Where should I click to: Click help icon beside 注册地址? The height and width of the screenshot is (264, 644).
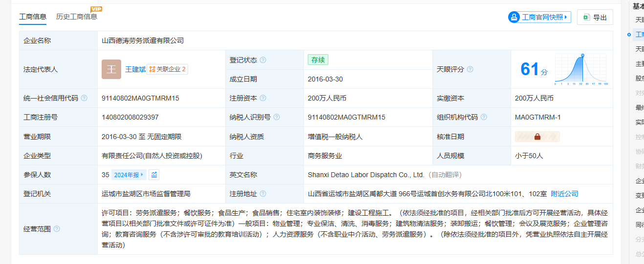(x=263, y=194)
